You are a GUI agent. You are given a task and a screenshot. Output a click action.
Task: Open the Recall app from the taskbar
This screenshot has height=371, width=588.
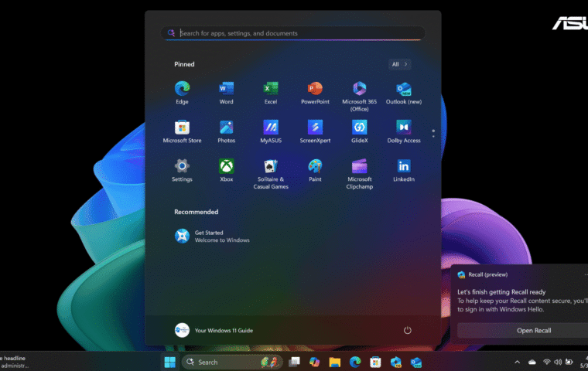(395, 362)
